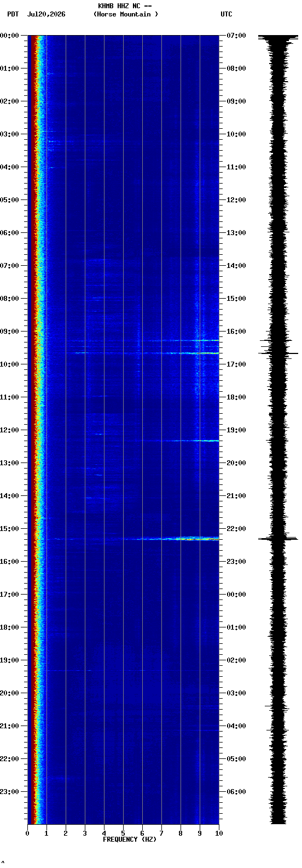Click the 'UTC' timezone label
302x868 pixels.
(226, 14)
